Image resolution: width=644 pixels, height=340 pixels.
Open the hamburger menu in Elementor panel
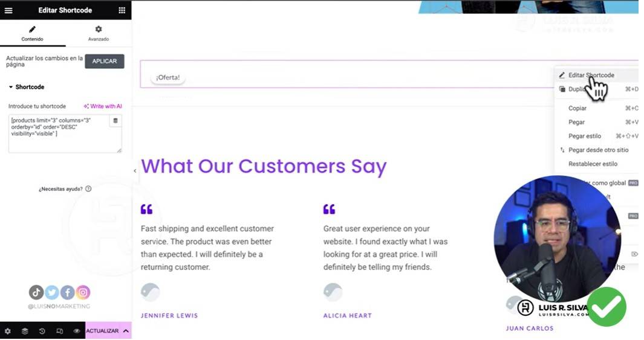(x=8, y=10)
